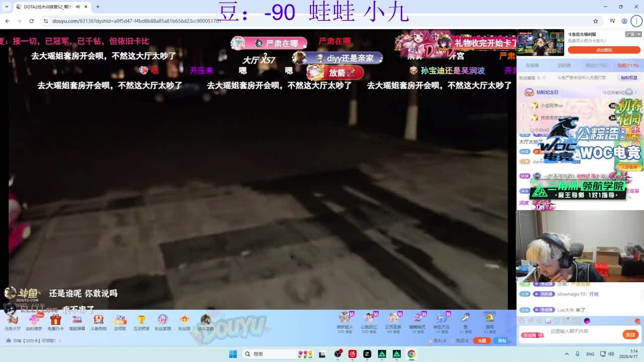
Task: Expand the system tray hidden icons chevron
Action: (567, 354)
